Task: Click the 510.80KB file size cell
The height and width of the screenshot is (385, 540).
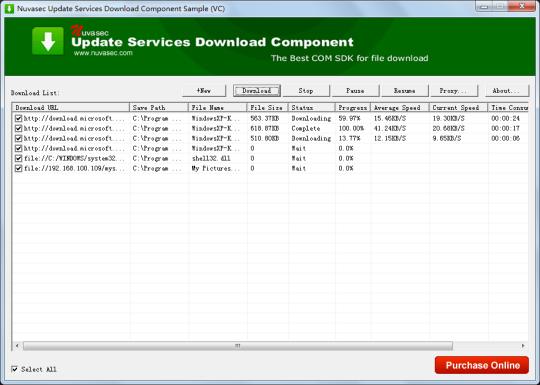Action: tap(264, 138)
